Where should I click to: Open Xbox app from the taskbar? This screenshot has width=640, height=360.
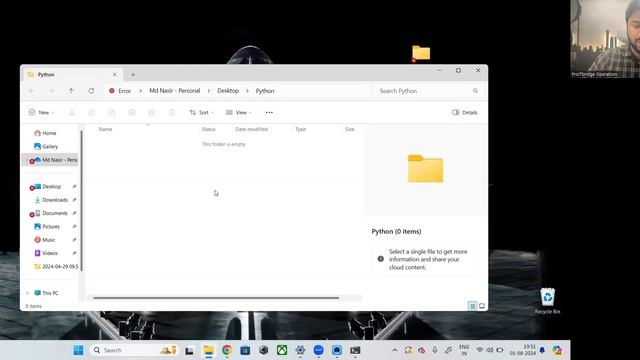[x=282, y=350]
